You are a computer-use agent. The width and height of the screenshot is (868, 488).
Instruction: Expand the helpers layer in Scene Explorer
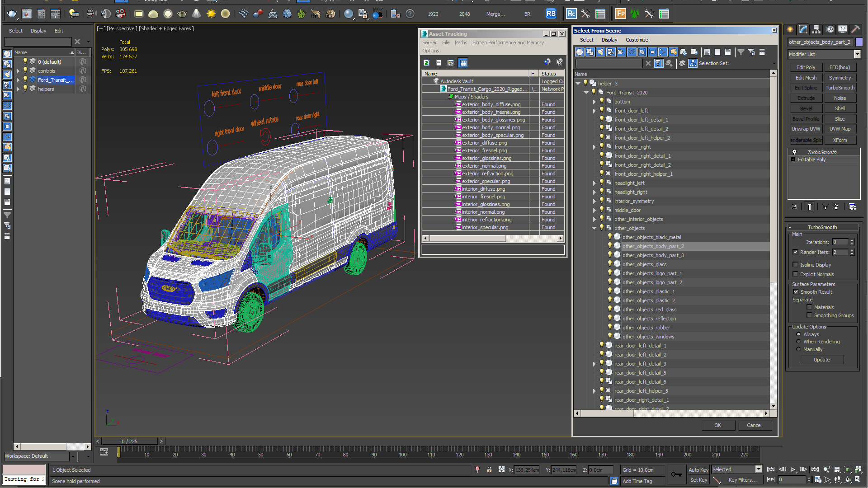pos(18,89)
